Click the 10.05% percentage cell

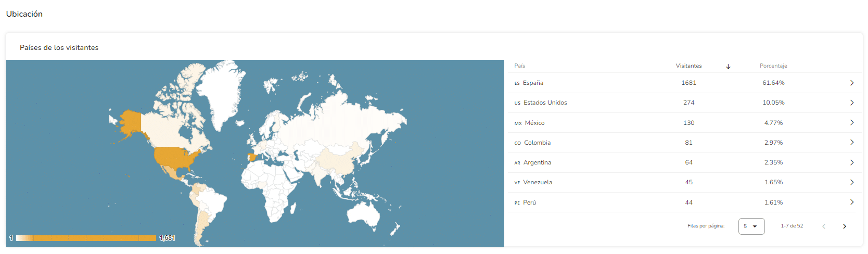coord(773,103)
